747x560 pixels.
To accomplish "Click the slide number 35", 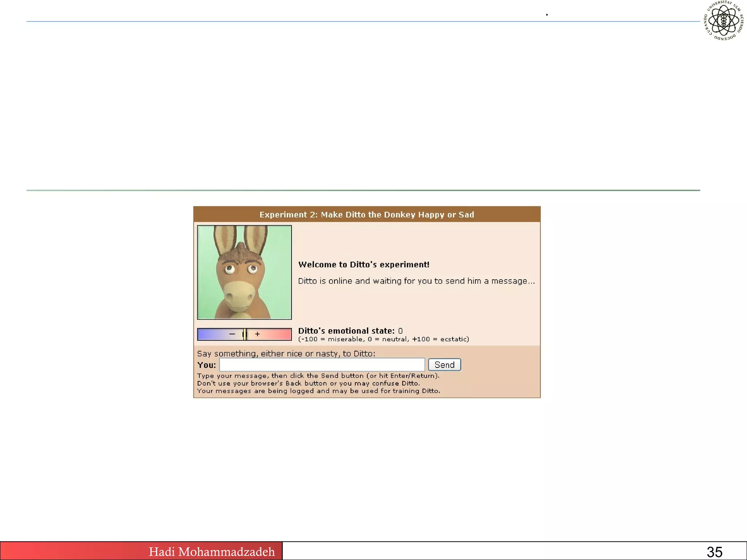I will click(x=714, y=552).
